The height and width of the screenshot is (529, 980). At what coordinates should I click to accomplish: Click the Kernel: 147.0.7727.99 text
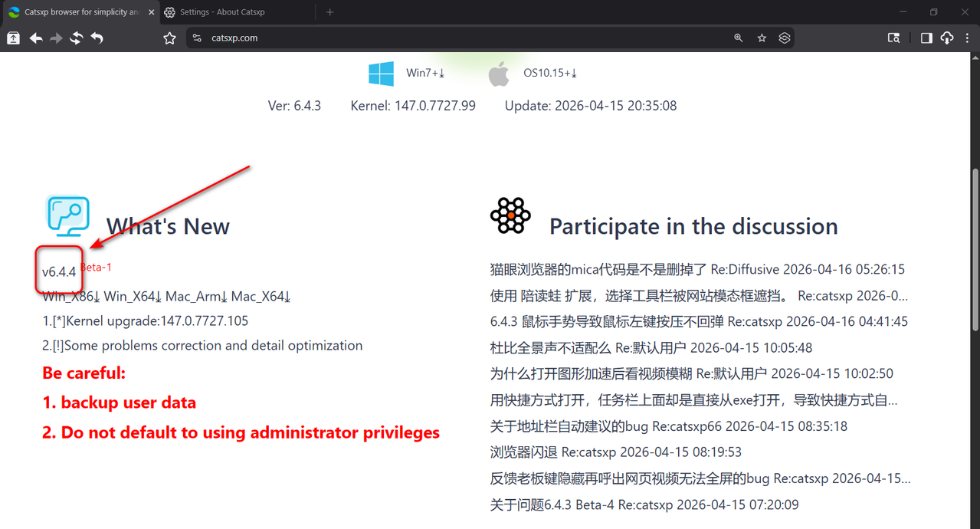tap(413, 106)
